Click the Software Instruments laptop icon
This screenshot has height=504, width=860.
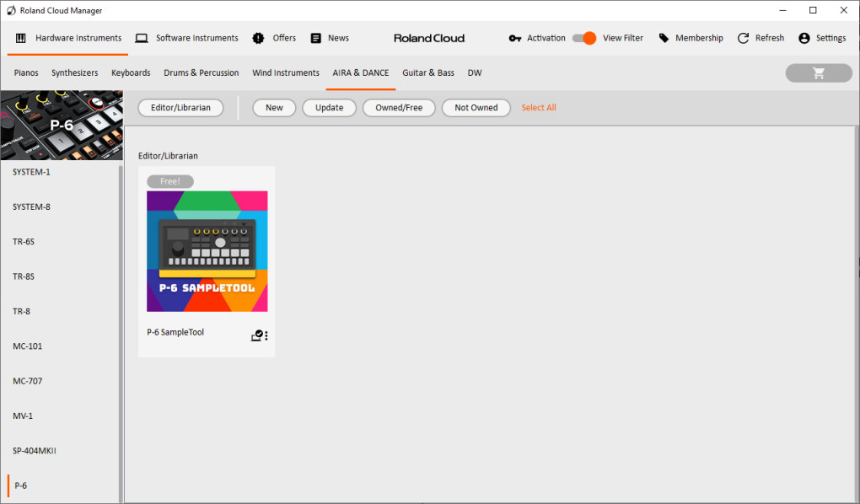(142, 38)
